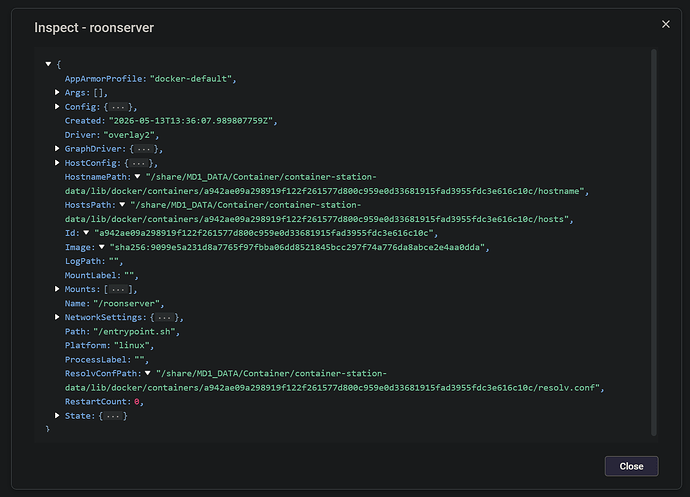
Task: Click the HostsPath key
Action: pos(90,205)
